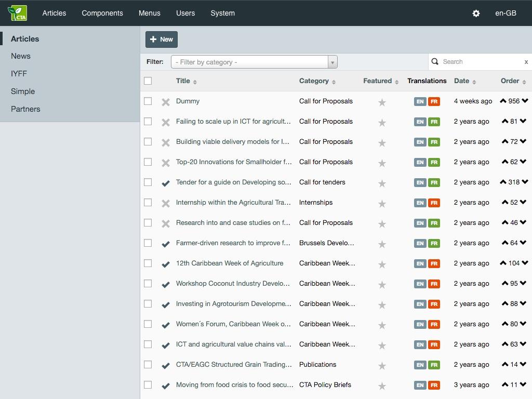The width and height of the screenshot is (532, 399).
Task: Move Dummy article down in order
Action: click(525, 101)
